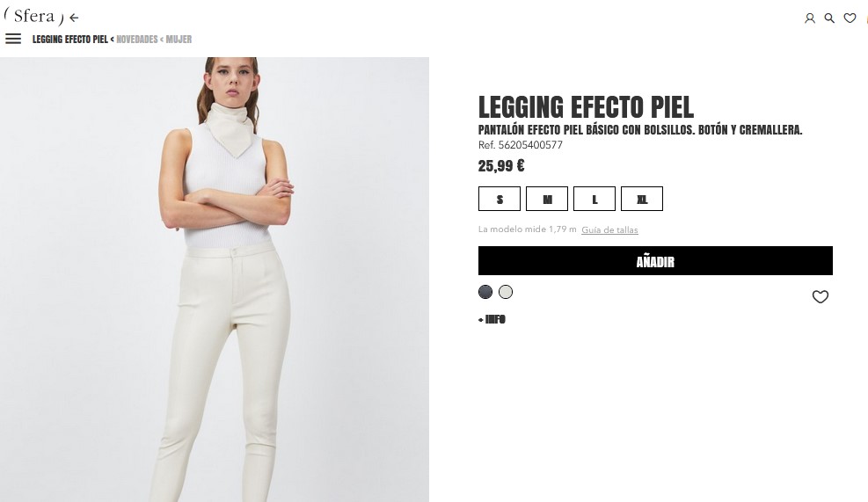Image resolution: width=868 pixels, height=502 pixels.
Task: Select size S
Action: [500, 199]
